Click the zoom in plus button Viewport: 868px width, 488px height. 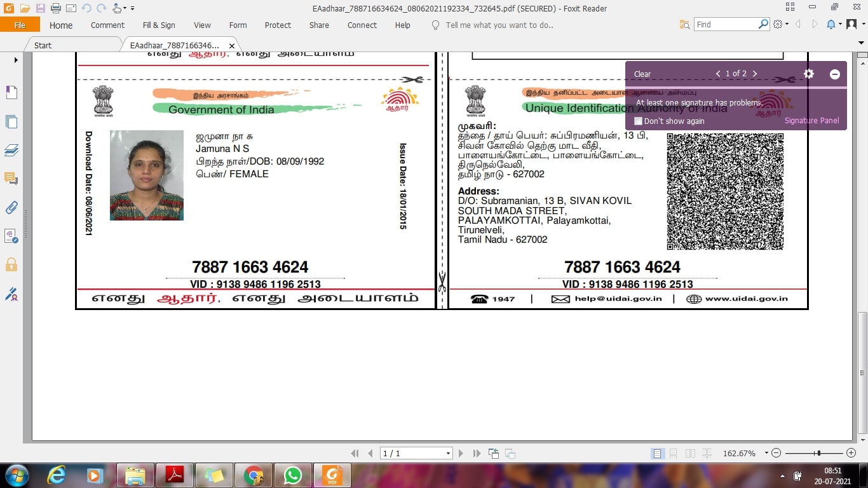[x=851, y=453]
